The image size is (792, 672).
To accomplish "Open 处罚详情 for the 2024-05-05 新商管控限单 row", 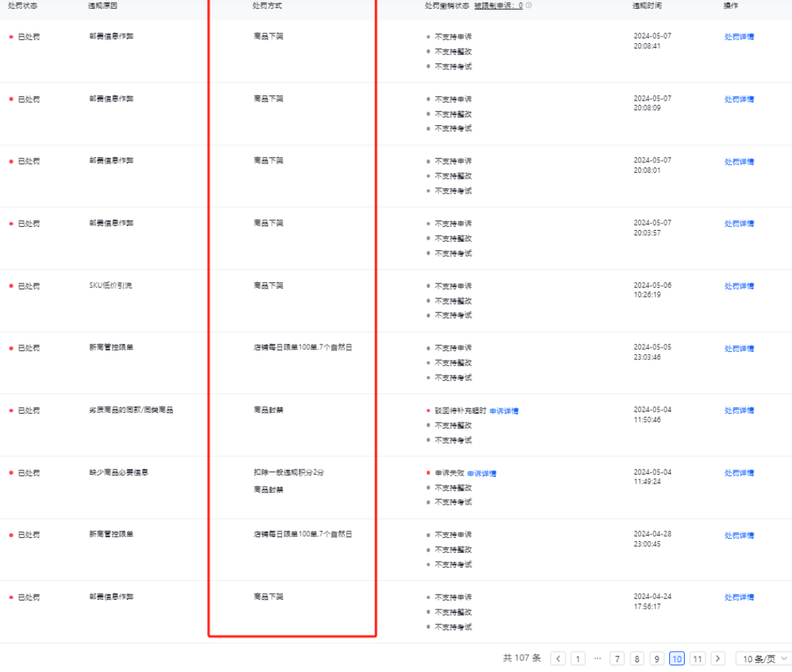I will (x=739, y=349).
